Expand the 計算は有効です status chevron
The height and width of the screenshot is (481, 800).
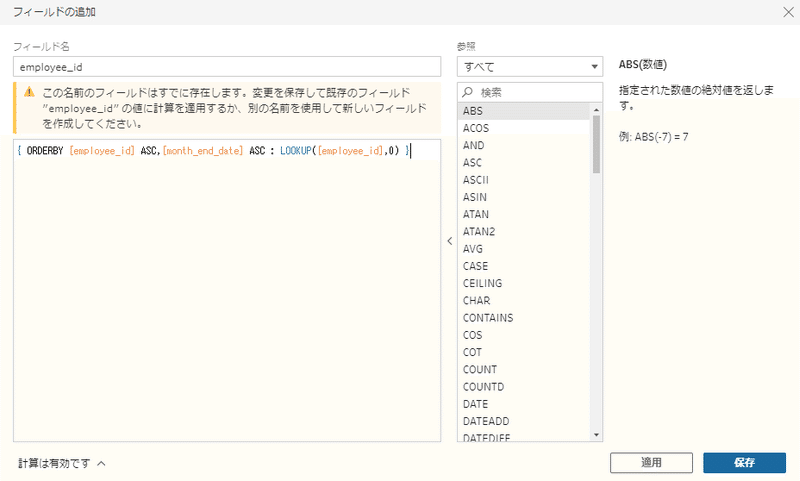click(x=101, y=464)
